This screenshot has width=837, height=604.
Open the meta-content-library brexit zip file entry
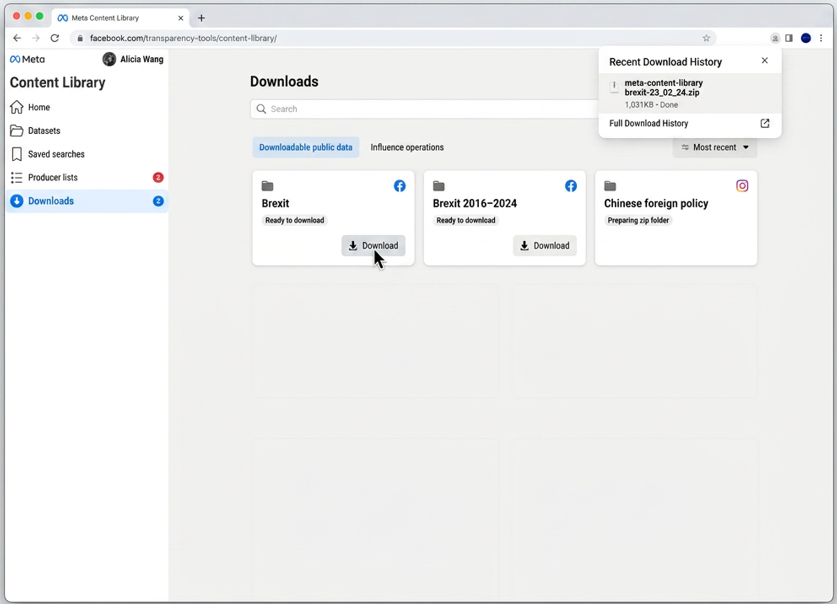690,93
